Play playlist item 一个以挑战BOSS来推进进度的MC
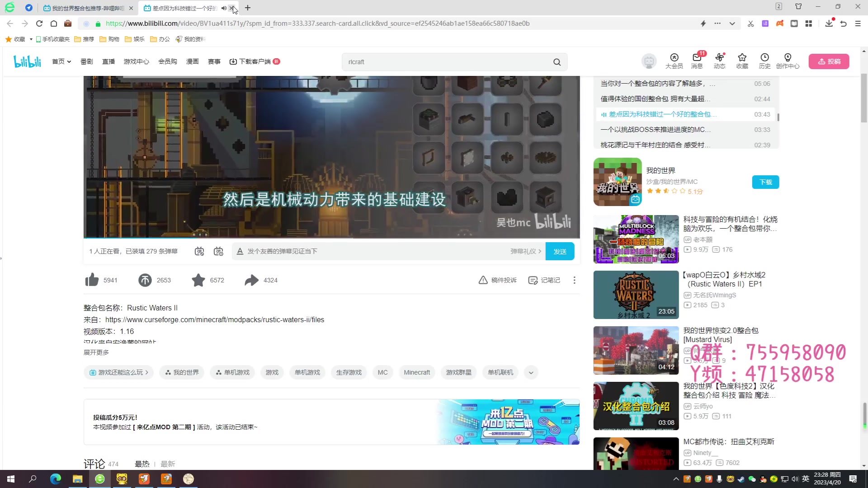This screenshot has width=868, height=488. tap(686, 130)
